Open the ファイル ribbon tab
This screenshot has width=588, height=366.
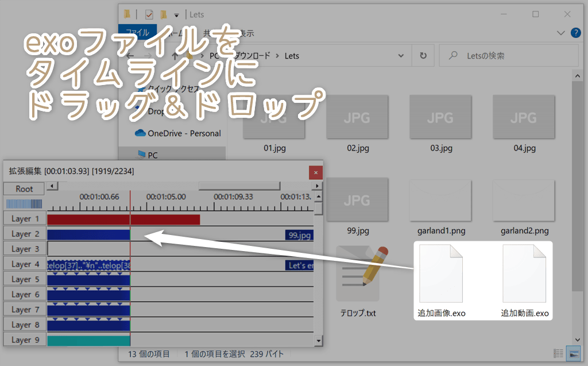point(137,33)
